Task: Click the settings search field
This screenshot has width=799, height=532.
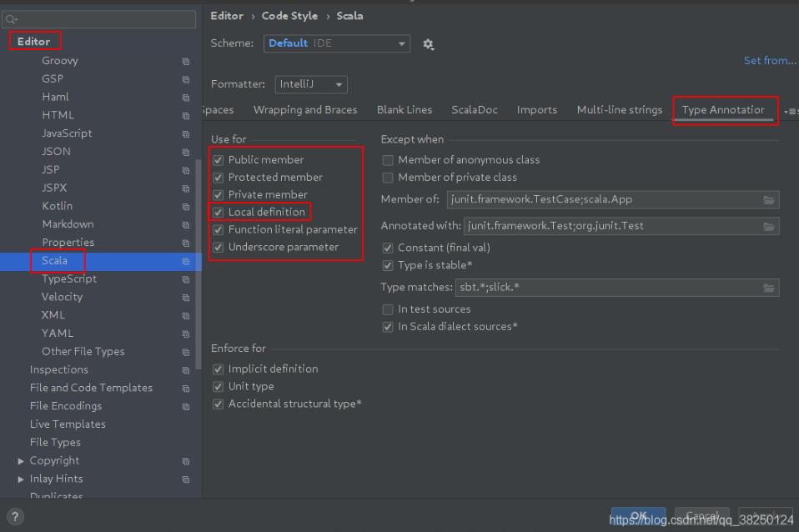Action: pos(100,18)
